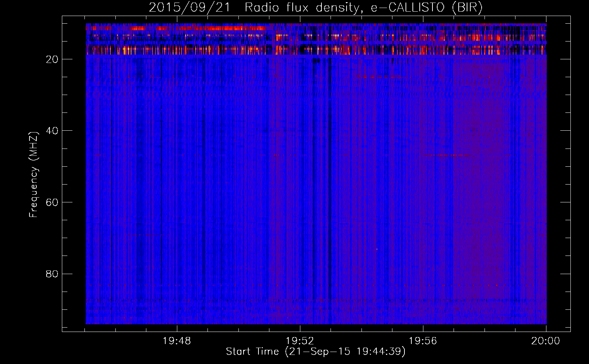Click the 20:00 time tick label

coord(546,341)
